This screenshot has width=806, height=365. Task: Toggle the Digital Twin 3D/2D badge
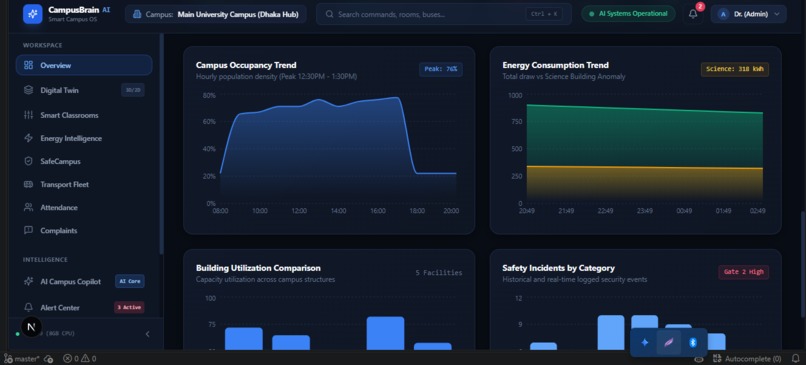[x=133, y=90]
